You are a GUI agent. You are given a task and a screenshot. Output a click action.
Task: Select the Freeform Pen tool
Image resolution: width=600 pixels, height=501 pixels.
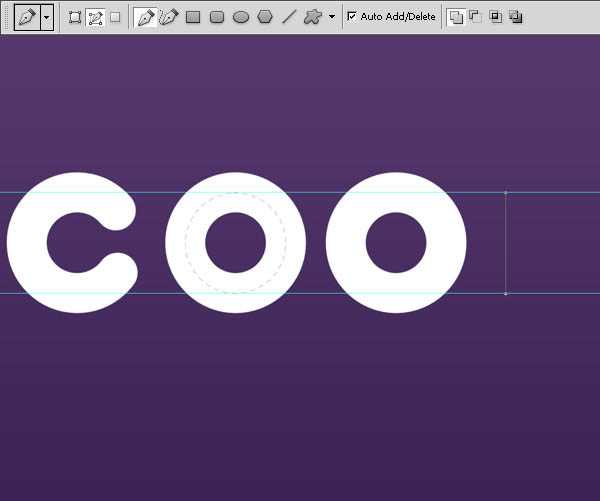pos(169,17)
